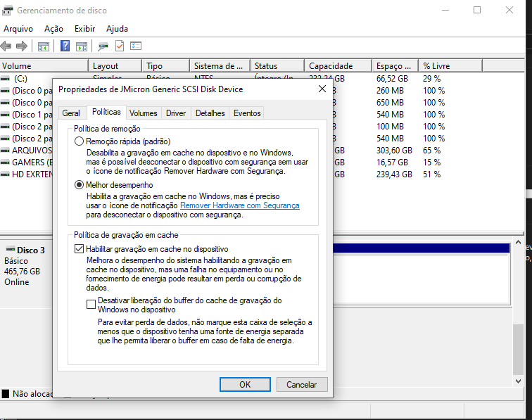Sort by the % Livre column header
Viewport: 532px width, 420px height.
click(x=450, y=66)
